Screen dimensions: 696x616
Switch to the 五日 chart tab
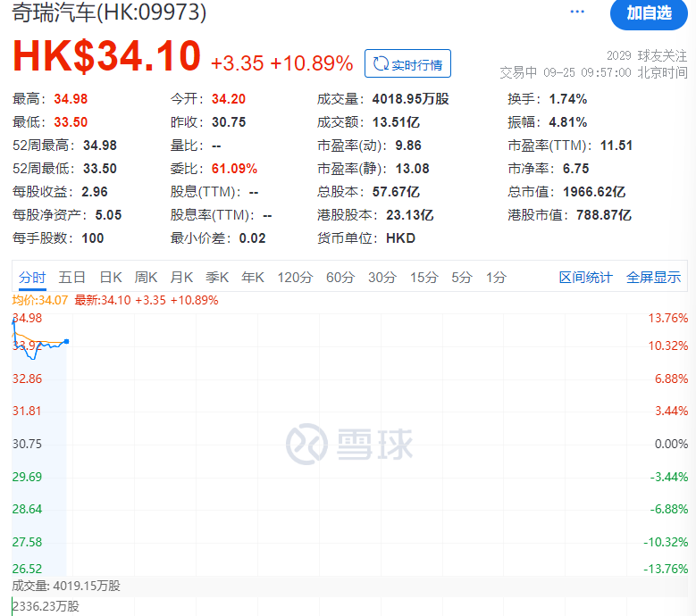pyautogui.click(x=72, y=278)
